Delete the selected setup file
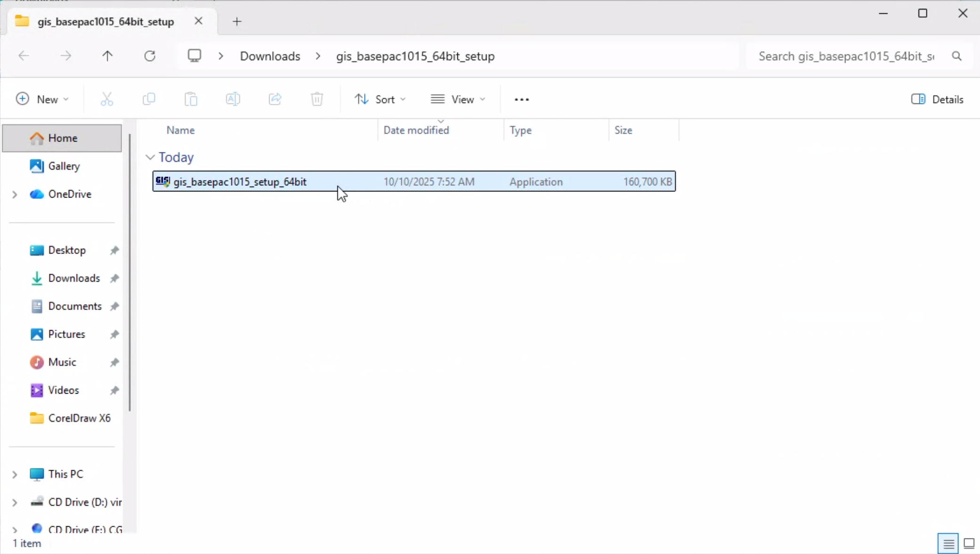 tap(317, 99)
